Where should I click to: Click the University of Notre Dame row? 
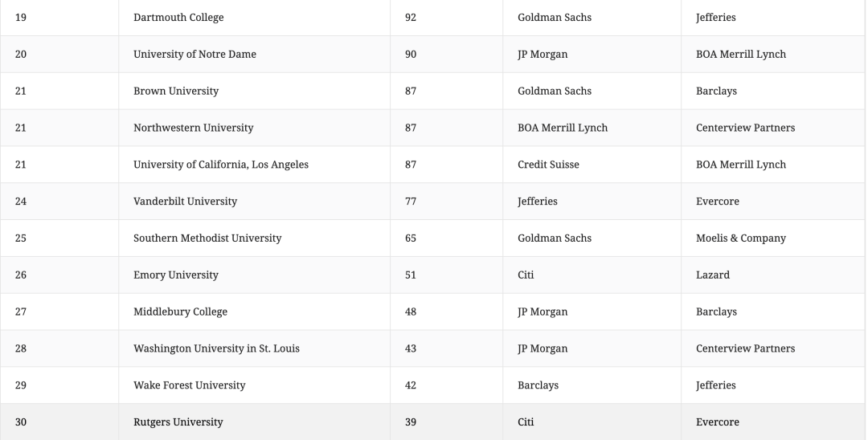[x=433, y=54]
